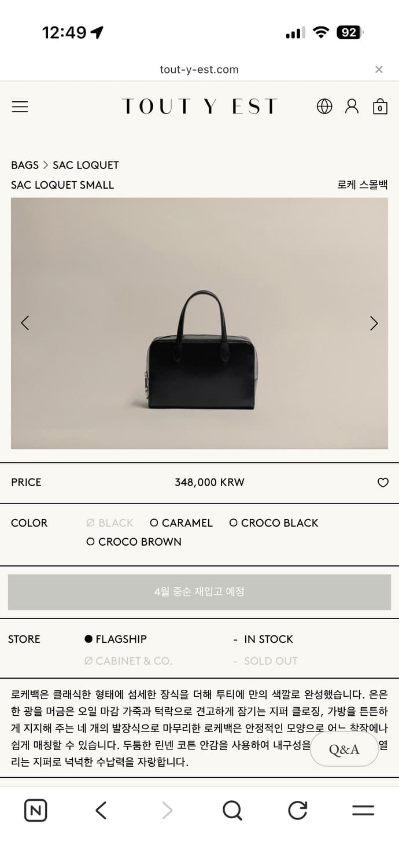Reload the page in browser toolbar
The image size is (399, 868).
click(297, 810)
